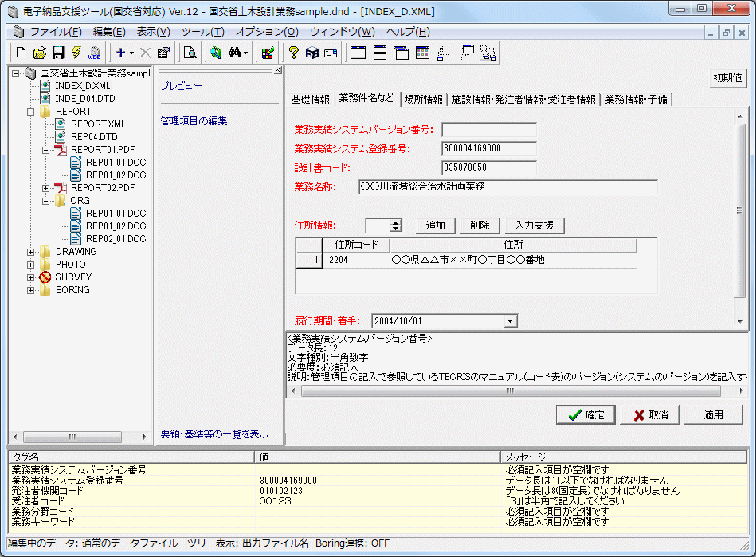Open the ヘルプ(H) menu
Screen dimensions: 756x557
pos(408,32)
